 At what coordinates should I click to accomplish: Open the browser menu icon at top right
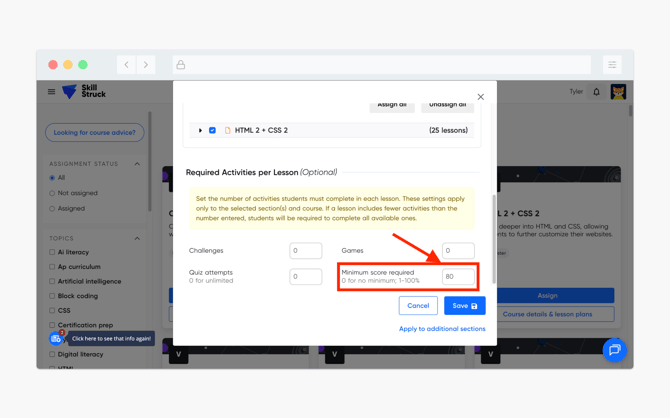click(612, 65)
